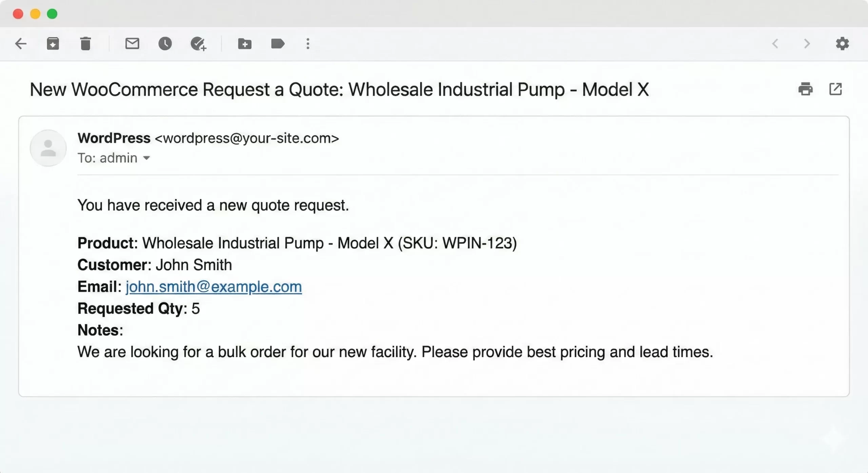Image resolution: width=868 pixels, height=473 pixels.
Task: Open the three-dot more options menu
Action: (308, 44)
